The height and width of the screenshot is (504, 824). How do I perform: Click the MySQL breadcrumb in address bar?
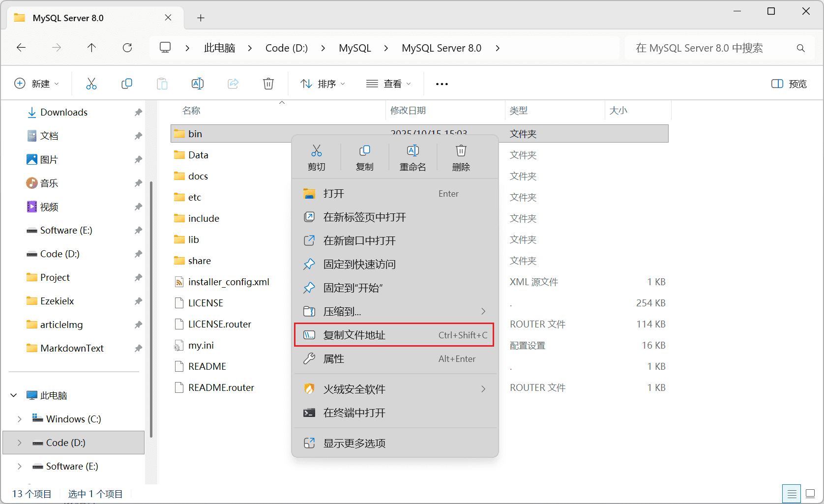point(354,48)
